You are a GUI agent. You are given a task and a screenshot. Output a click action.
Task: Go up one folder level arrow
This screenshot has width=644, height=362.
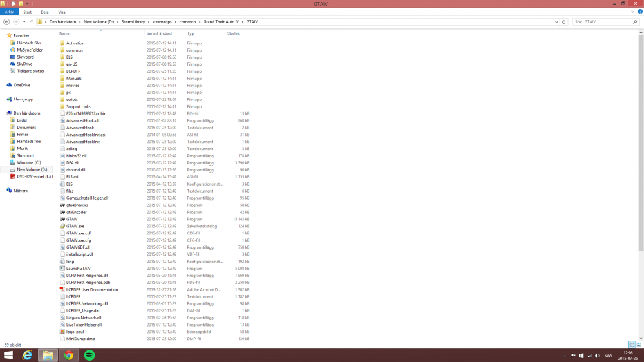[32, 22]
